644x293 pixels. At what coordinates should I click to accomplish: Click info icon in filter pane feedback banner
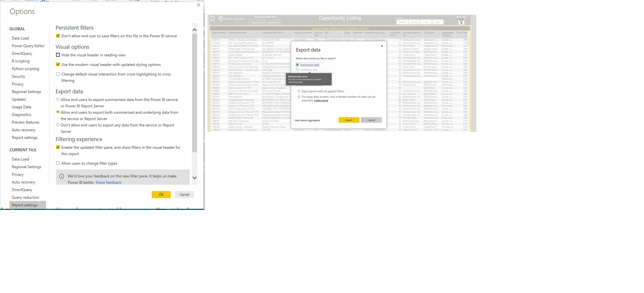(61, 176)
